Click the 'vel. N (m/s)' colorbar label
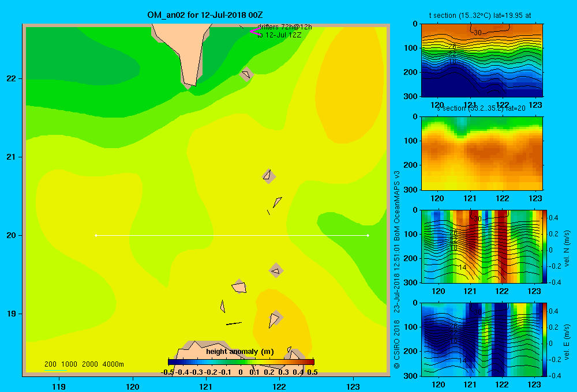This screenshot has width=577, height=392. pos(567,248)
